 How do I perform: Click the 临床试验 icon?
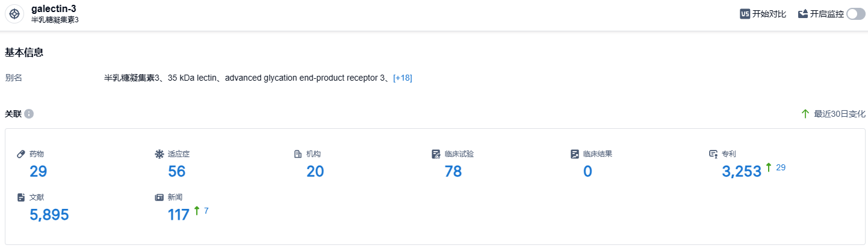(x=436, y=154)
